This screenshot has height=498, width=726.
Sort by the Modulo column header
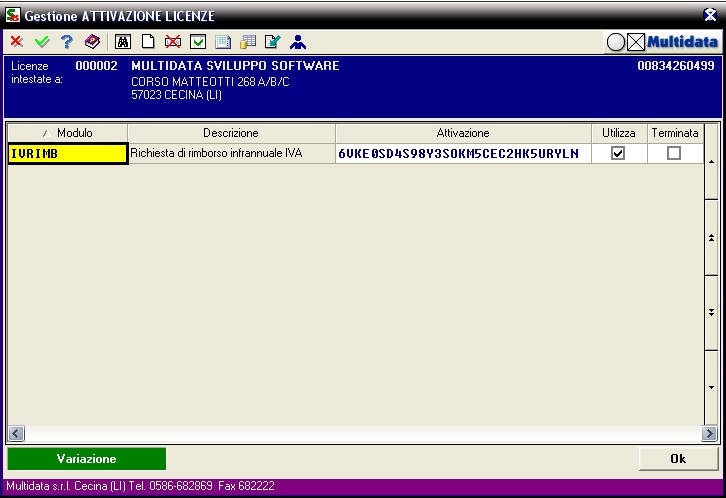click(68, 133)
